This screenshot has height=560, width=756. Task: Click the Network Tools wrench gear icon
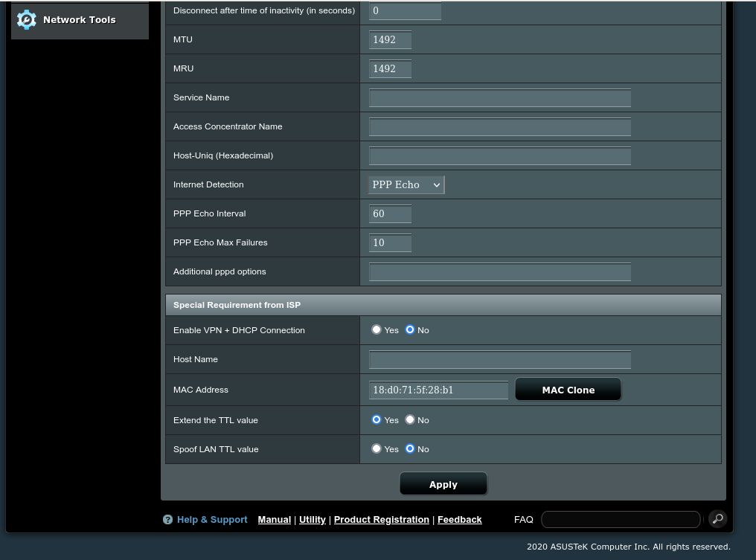[x=27, y=20]
